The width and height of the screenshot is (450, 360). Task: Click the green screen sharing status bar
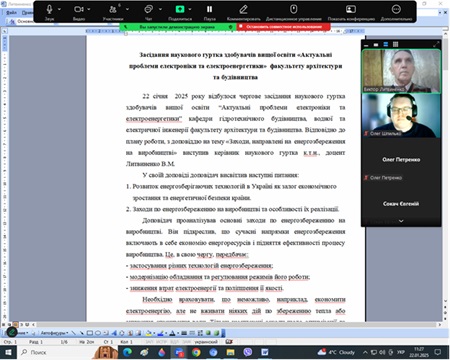click(x=178, y=27)
